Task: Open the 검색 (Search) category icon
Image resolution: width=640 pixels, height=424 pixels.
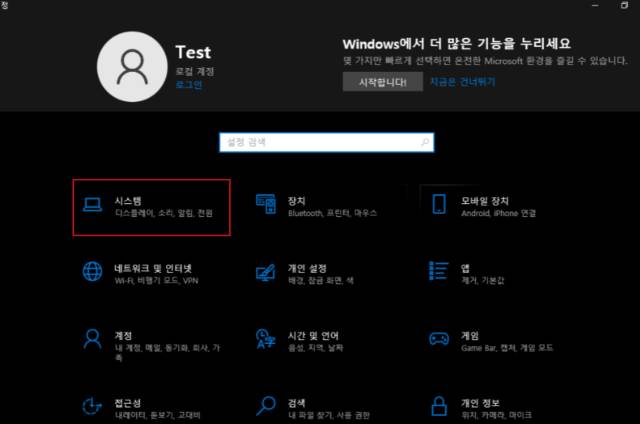Action: click(265, 407)
